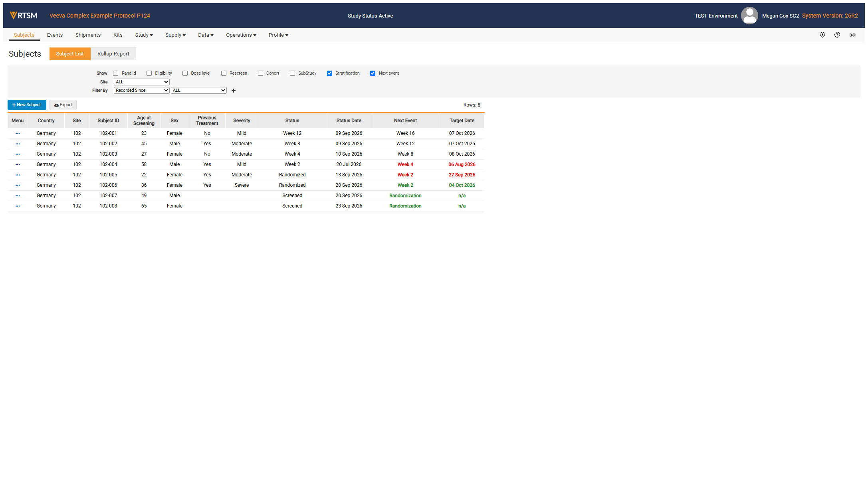
Task: Open the menu dots for subject 102-004
Action: pyautogui.click(x=18, y=165)
